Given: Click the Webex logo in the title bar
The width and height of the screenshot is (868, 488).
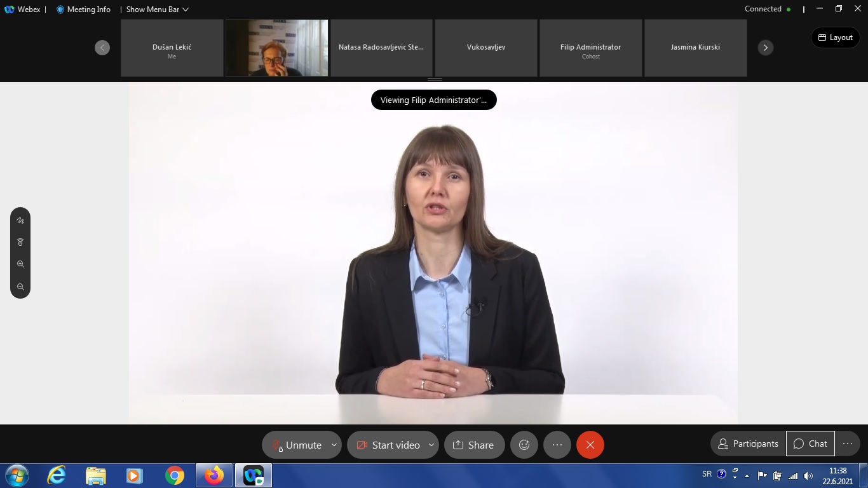Looking at the screenshot, I should [10, 10].
